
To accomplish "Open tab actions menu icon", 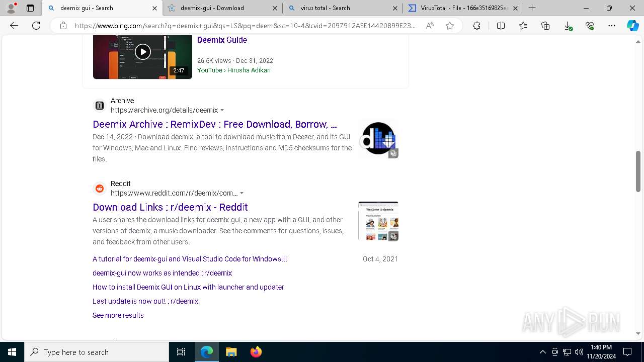I will click(x=30, y=8).
